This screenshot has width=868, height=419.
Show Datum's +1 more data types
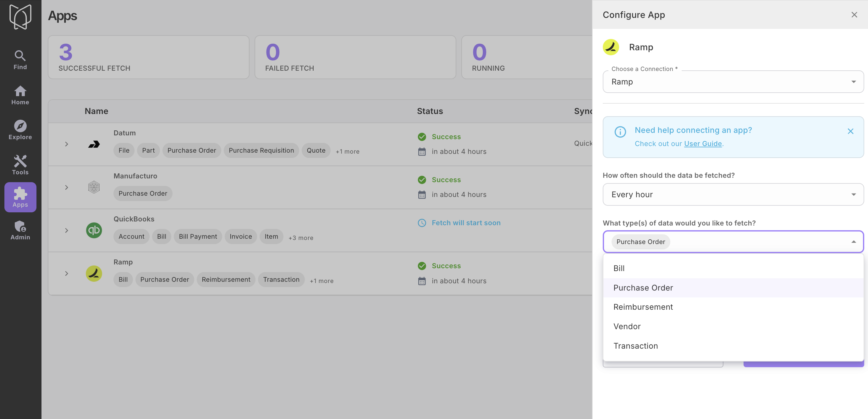pos(347,152)
